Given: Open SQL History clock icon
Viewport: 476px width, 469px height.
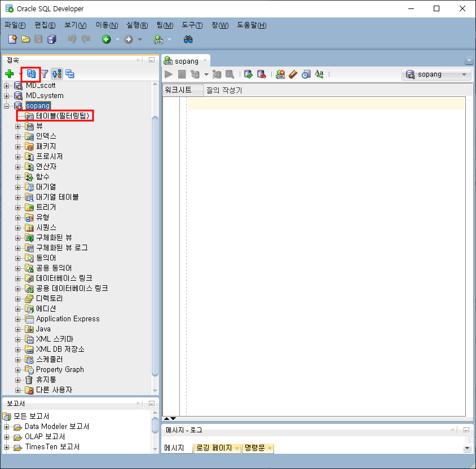Looking at the screenshot, I should 306,74.
